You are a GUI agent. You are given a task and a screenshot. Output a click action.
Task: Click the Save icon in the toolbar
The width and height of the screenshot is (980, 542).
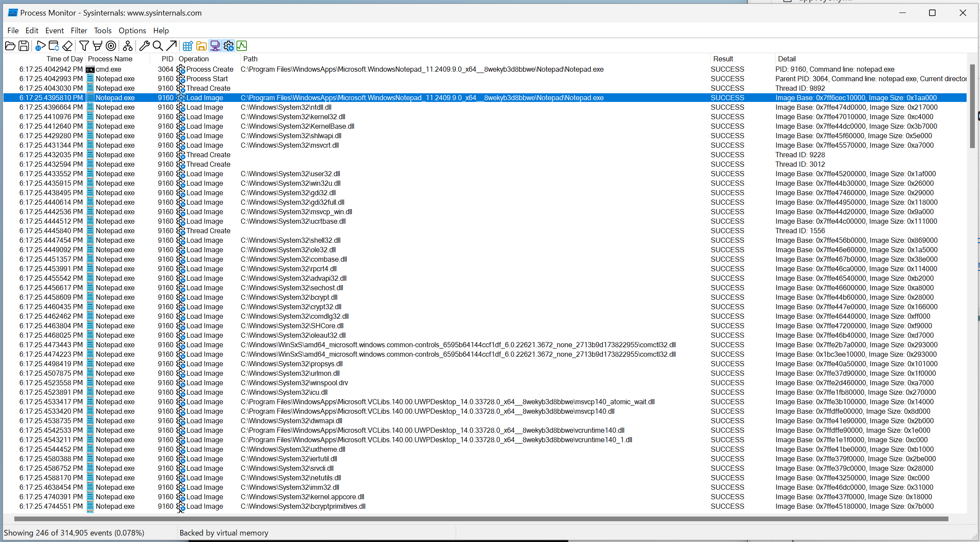click(x=24, y=46)
